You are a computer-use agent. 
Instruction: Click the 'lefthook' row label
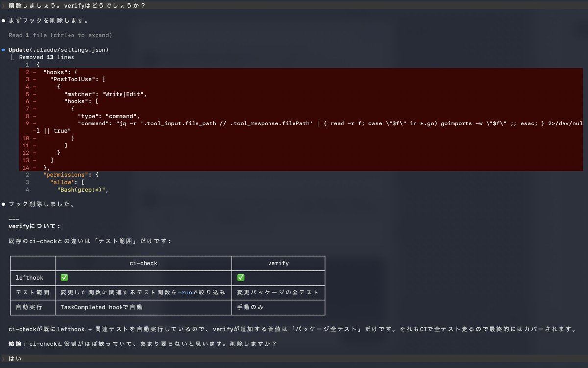click(29, 278)
